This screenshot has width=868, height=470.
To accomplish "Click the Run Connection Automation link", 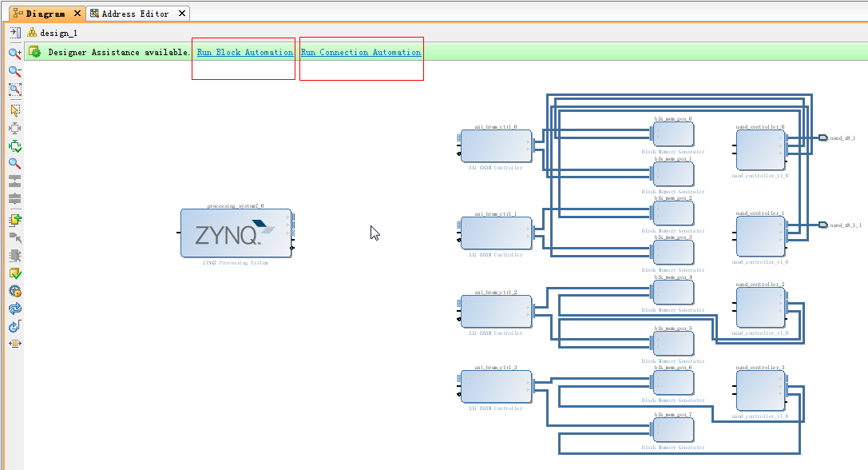I will pyautogui.click(x=360, y=53).
